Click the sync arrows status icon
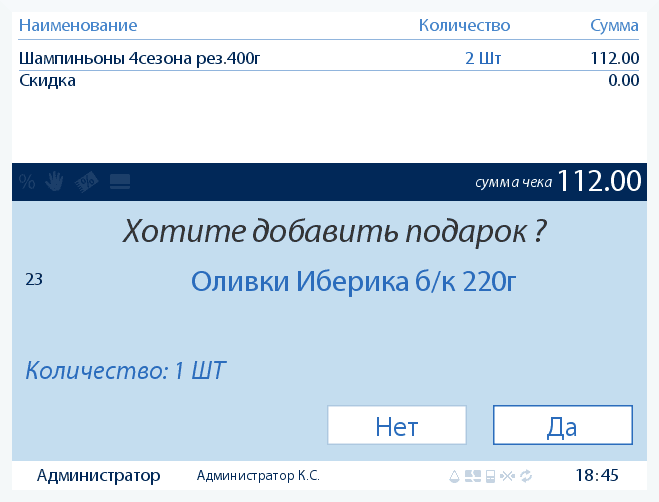Screen dimensions: 659x502 526,476
